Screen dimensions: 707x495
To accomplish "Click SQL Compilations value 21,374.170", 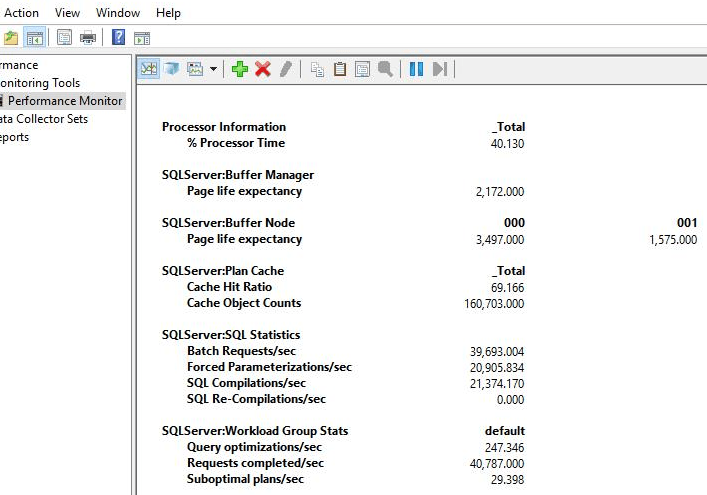I will point(497,384).
